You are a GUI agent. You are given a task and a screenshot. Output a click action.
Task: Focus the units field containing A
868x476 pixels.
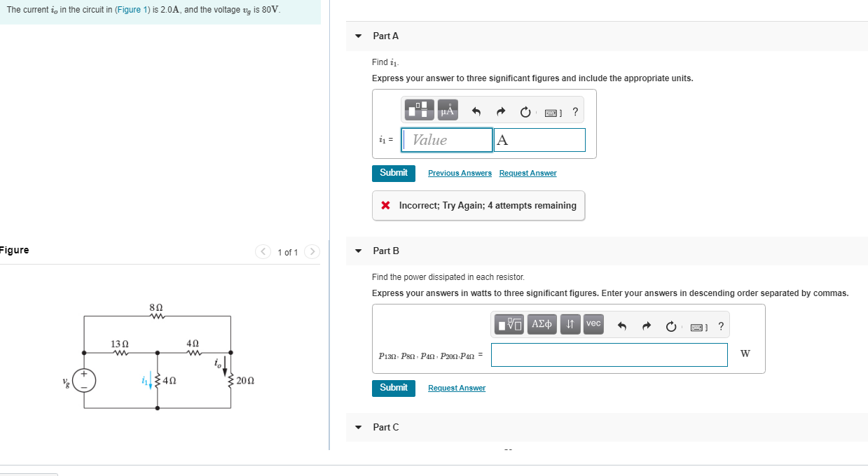click(539, 140)
